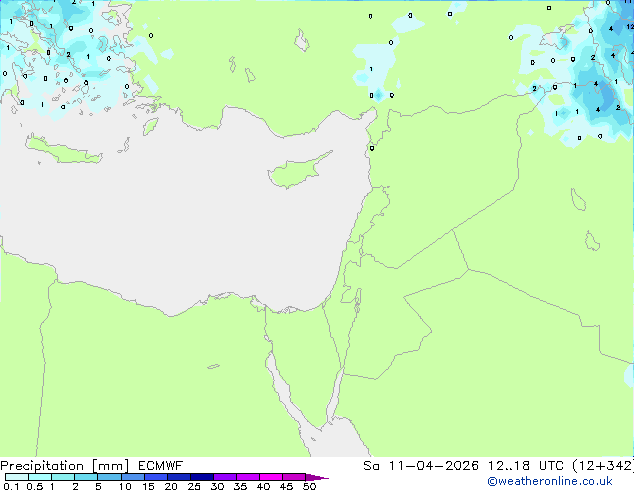Select the 1–2 mm legend swatch

[x=63, y=477]
